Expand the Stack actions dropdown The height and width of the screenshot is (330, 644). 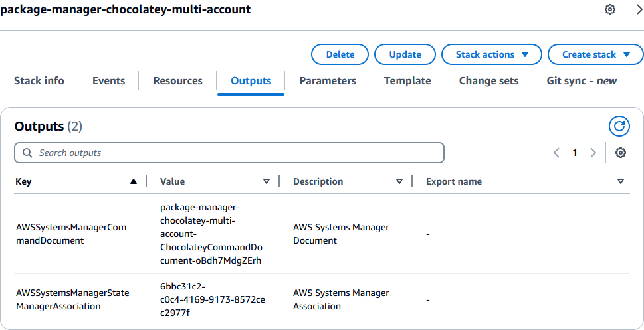[x=492, y=54]
